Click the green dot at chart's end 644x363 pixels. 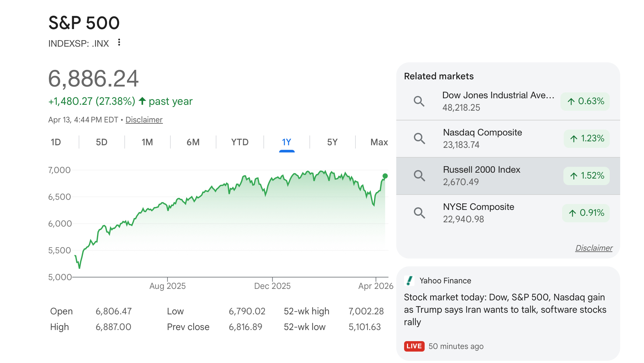coord(385,176)
